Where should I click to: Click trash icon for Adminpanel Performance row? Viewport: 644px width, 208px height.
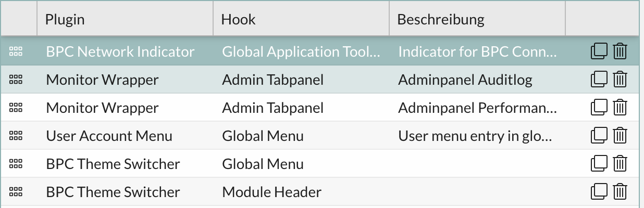[620, 108]
